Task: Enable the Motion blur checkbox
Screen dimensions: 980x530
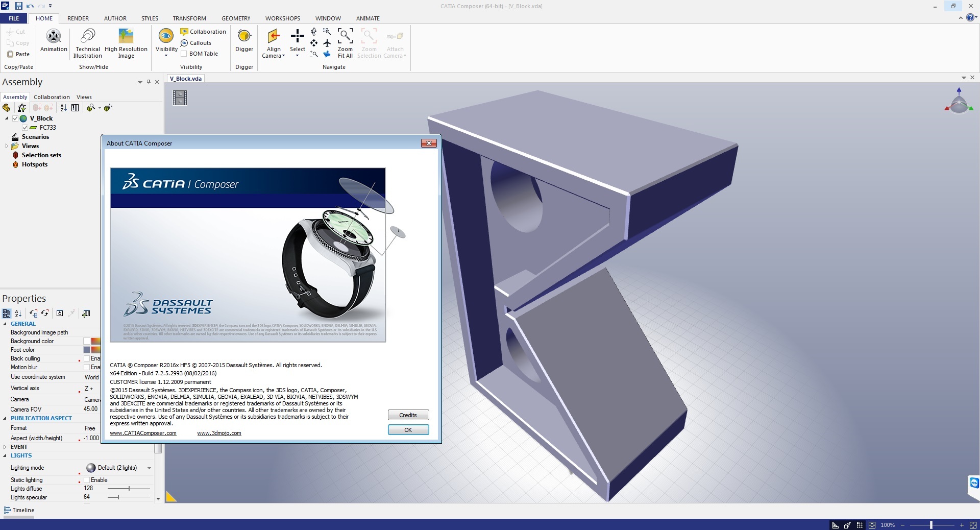Action: (x=87, y=367)
